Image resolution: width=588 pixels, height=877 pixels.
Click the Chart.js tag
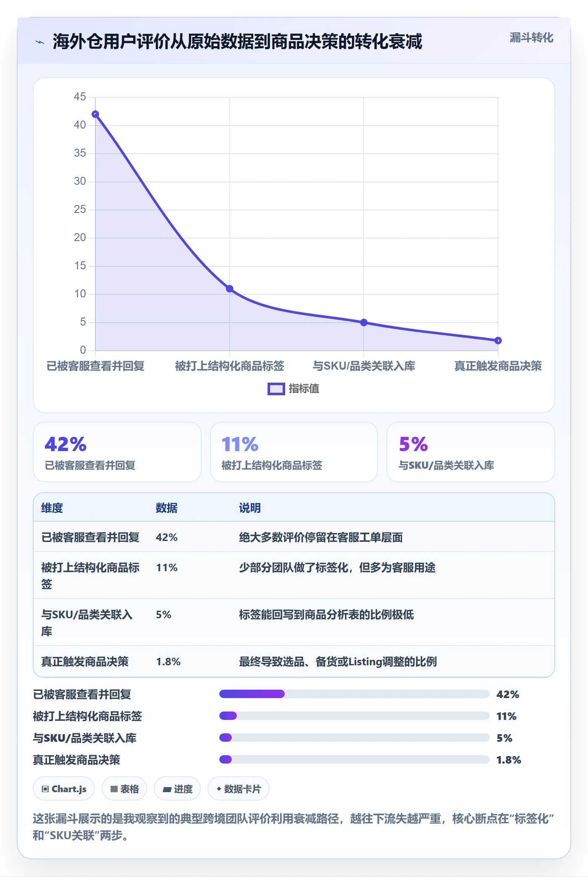click(64, 789)
